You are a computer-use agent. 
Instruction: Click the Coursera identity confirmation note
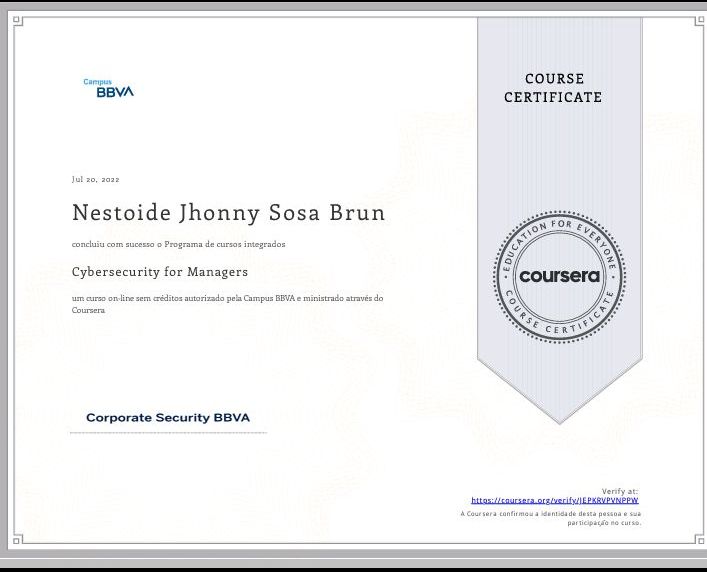tap(550, 518)
